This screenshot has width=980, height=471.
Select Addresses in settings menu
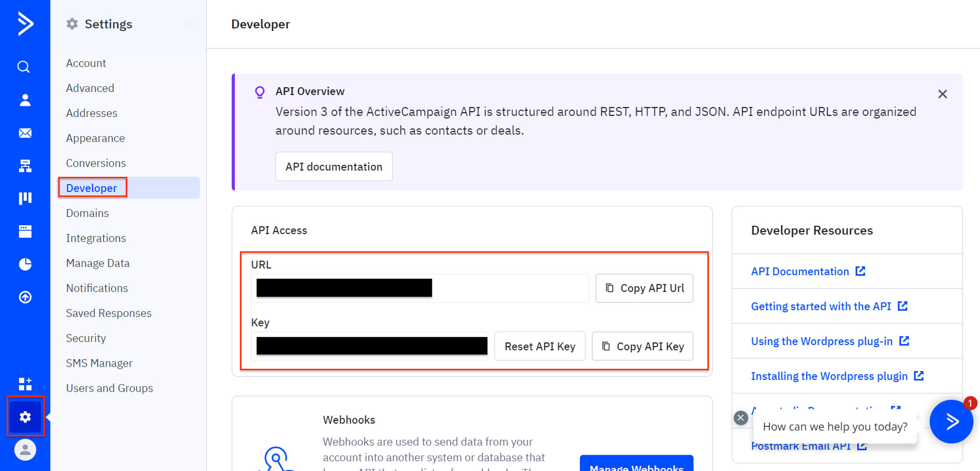(x=92, y=113)
